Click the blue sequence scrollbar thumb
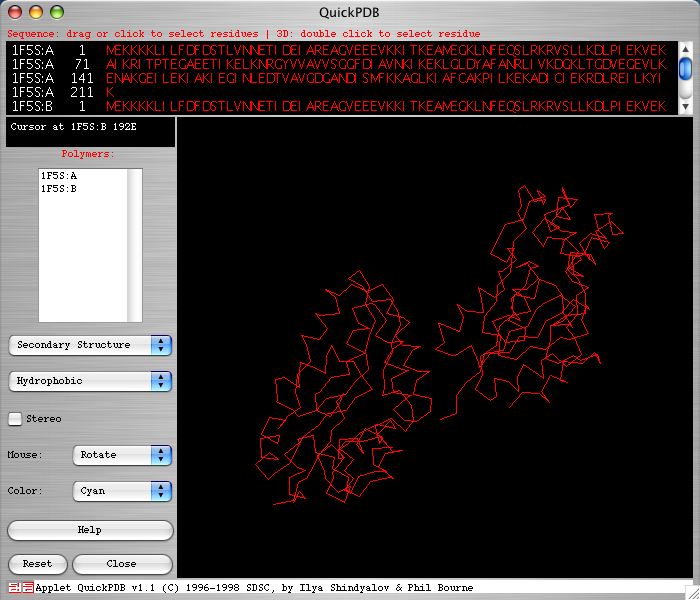 685,69
